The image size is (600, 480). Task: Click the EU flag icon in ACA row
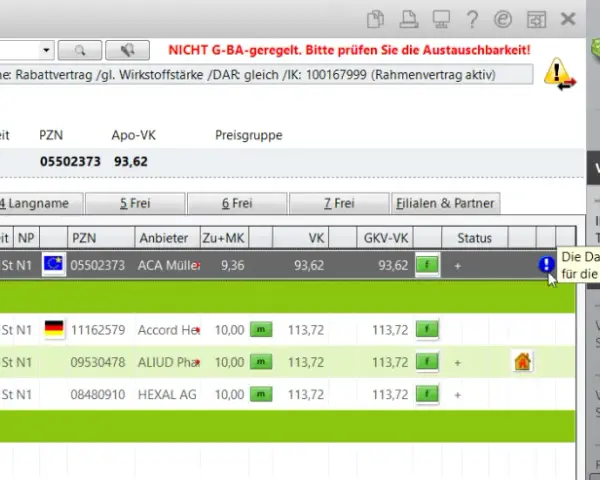pyautogui.click(x=54, y=264)
